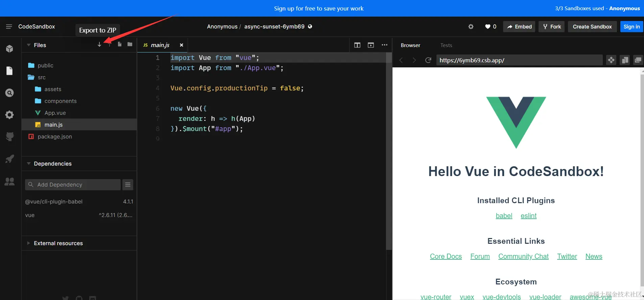Click the code editor vertical scrollbar
Viewport: 644px width, 300px height.
(x=389, y=151)
